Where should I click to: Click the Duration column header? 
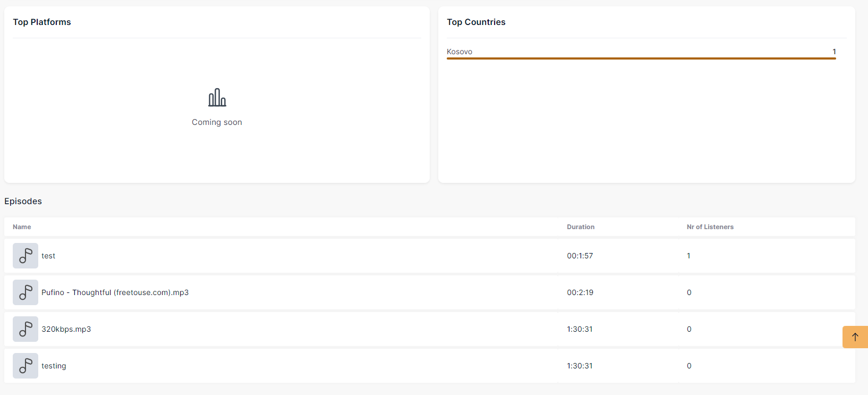[x=581, y=227]
